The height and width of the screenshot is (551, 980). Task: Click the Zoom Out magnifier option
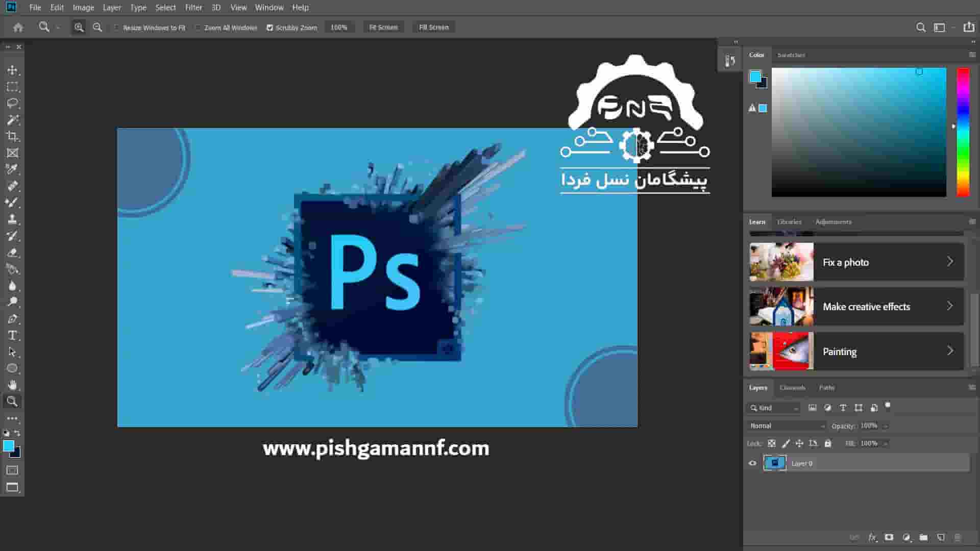pyautogui.click(x=97, y=28)
